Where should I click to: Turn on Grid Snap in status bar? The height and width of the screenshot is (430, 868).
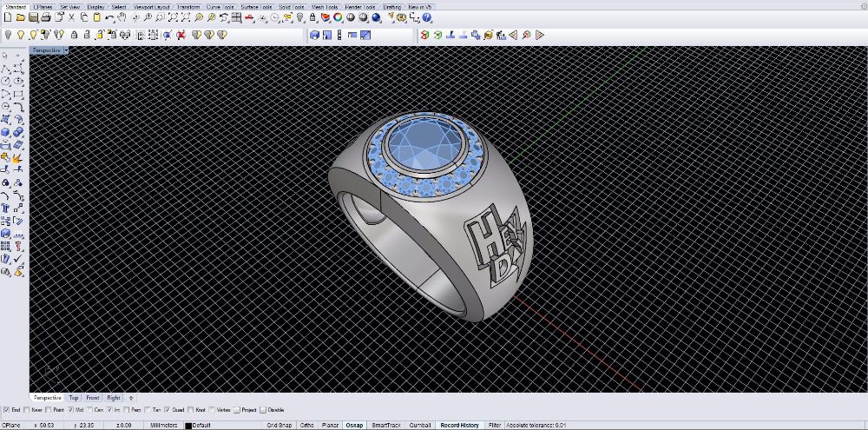tap(279, 425)
